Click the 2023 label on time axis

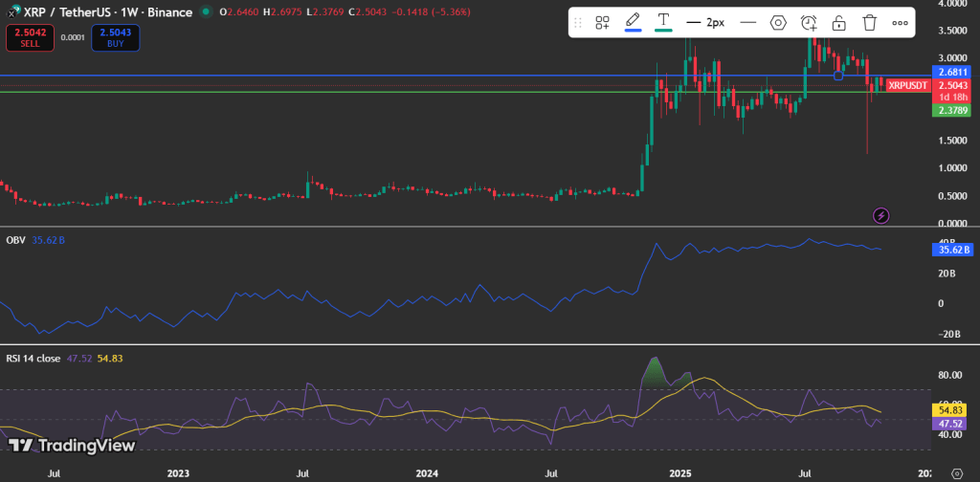[179, 472]
